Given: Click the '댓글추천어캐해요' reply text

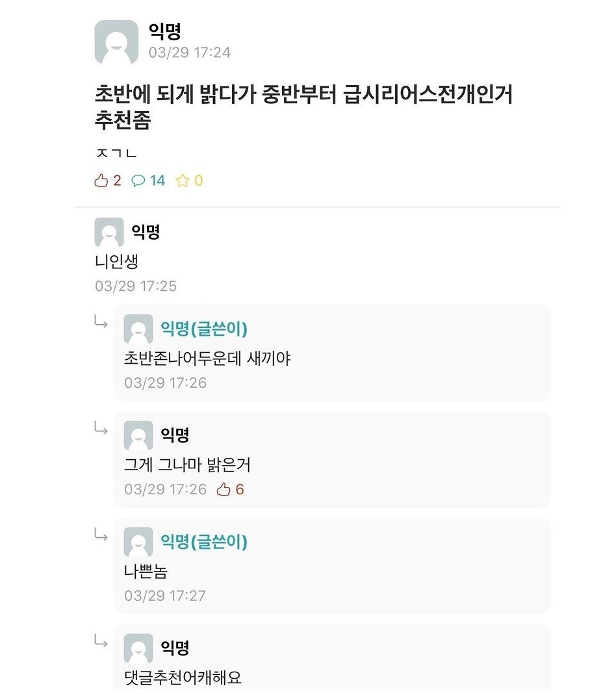Looking at the screenshot, I should pyautogui.click(x=183, y=678).
